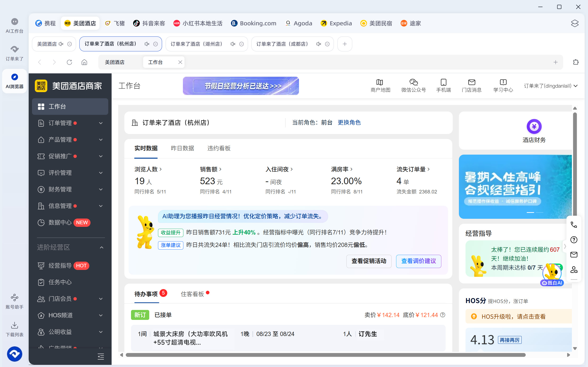588x367 pixels.
Task: Click the help question-mark floating icon
Action: pos(574,240)
